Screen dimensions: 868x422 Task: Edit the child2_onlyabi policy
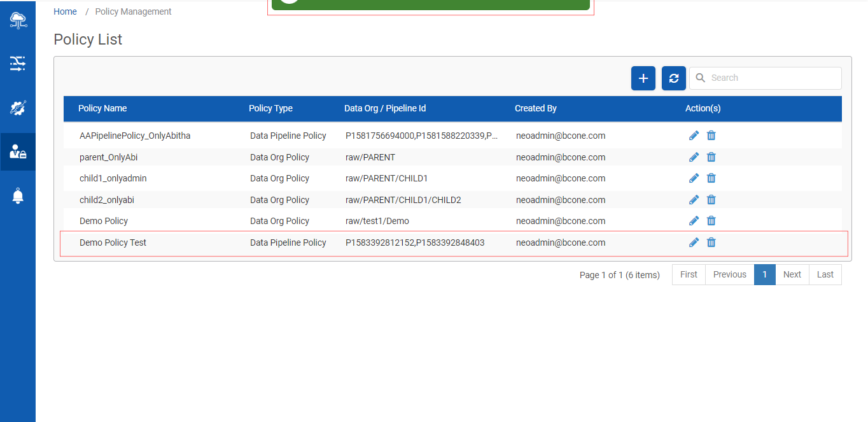coord(694,200)
